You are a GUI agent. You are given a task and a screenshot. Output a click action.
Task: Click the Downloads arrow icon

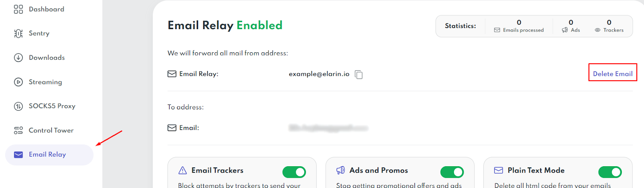pyautogui.click(x=19, y=58)
